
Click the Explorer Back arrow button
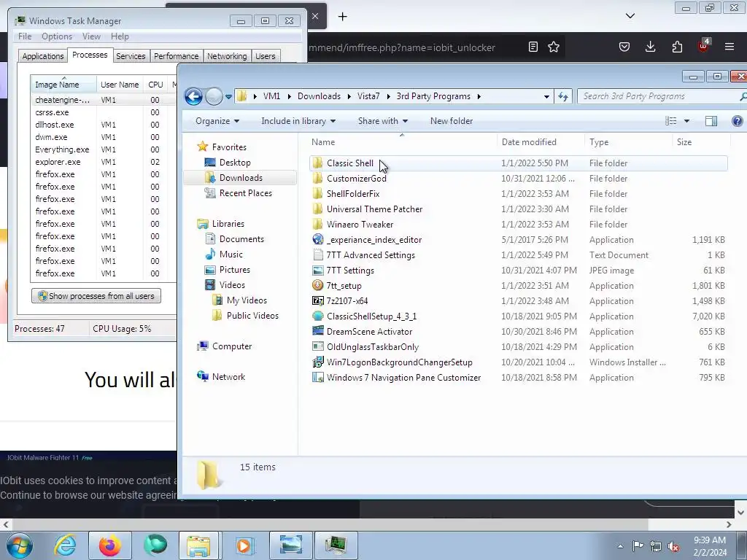193,97
